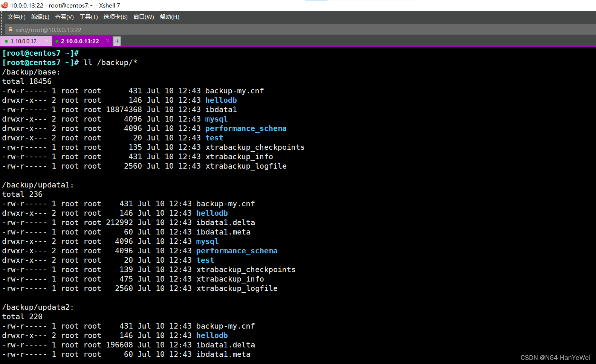Close the 10.0.0.12 session tab

(47, 41)
